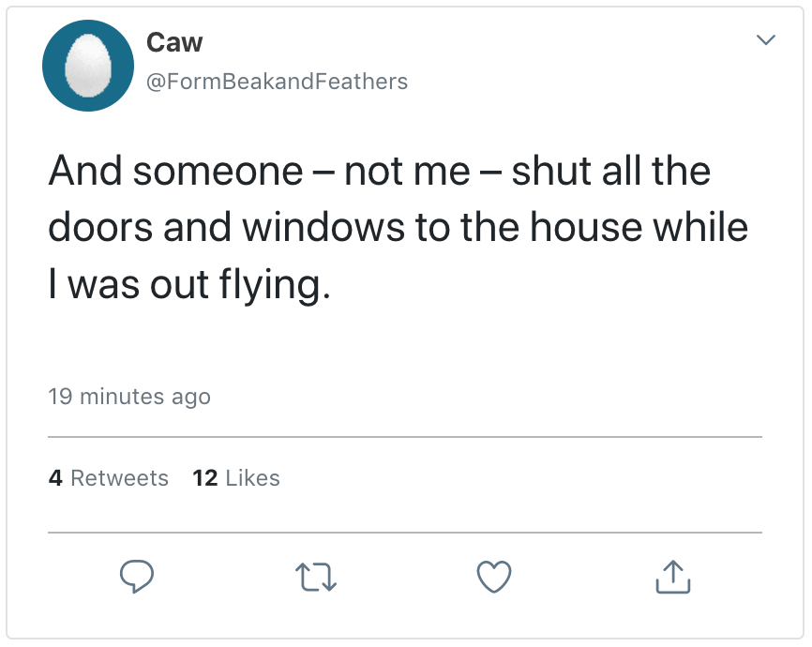View the 4 Retweets list

point(108,478)
